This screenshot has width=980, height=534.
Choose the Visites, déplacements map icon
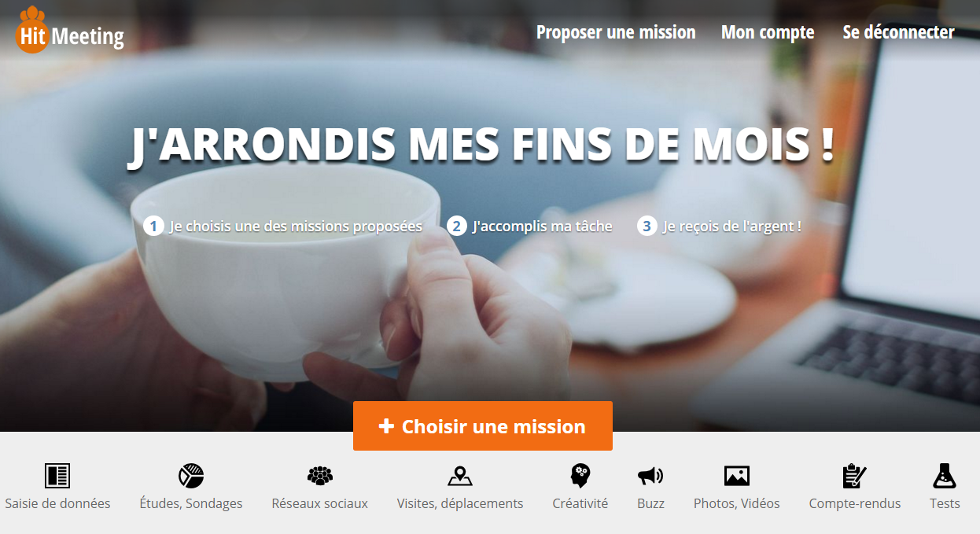460,476
